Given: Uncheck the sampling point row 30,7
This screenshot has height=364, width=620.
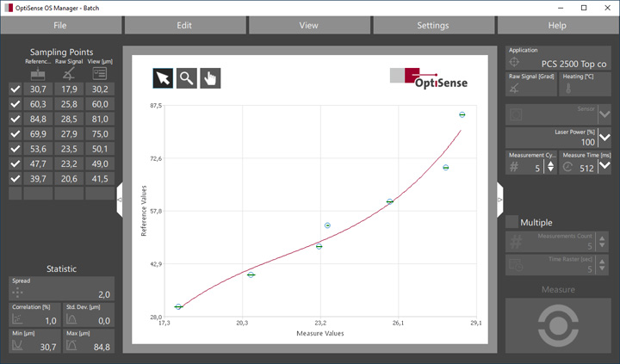Looking at the screenshot, I should tap(15, 89).
